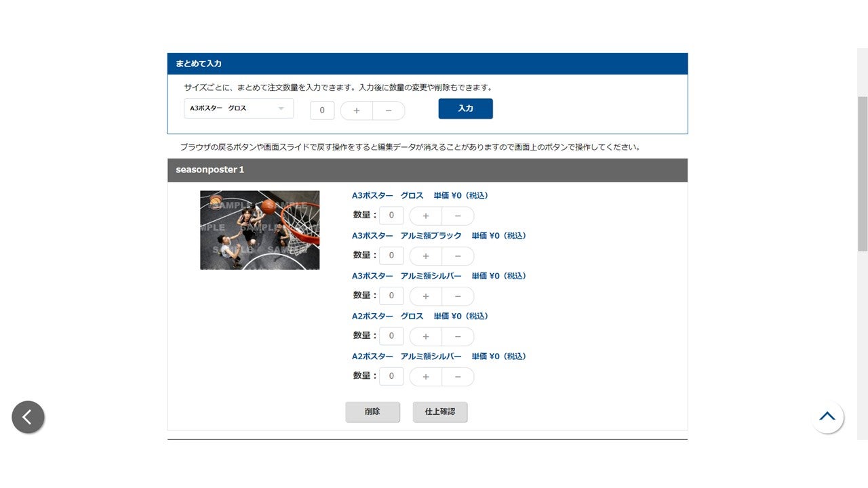The width and height of the screenshot is (868, 488).
Task: Decrease quantity for A2ポスター グロス
Action: [458, 336]
